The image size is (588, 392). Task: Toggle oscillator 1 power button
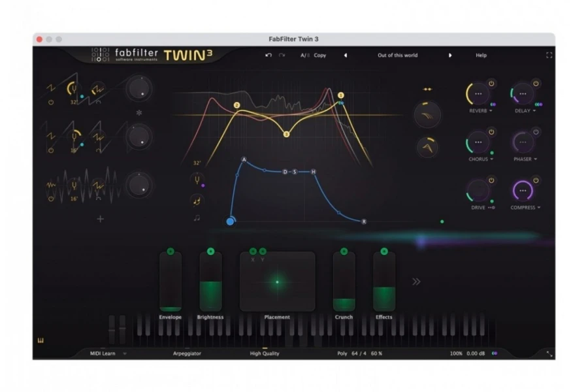50,102
